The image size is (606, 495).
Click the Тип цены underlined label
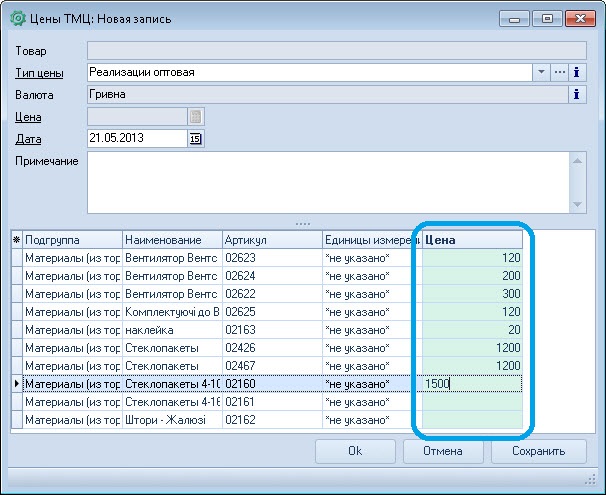(39, 73)
